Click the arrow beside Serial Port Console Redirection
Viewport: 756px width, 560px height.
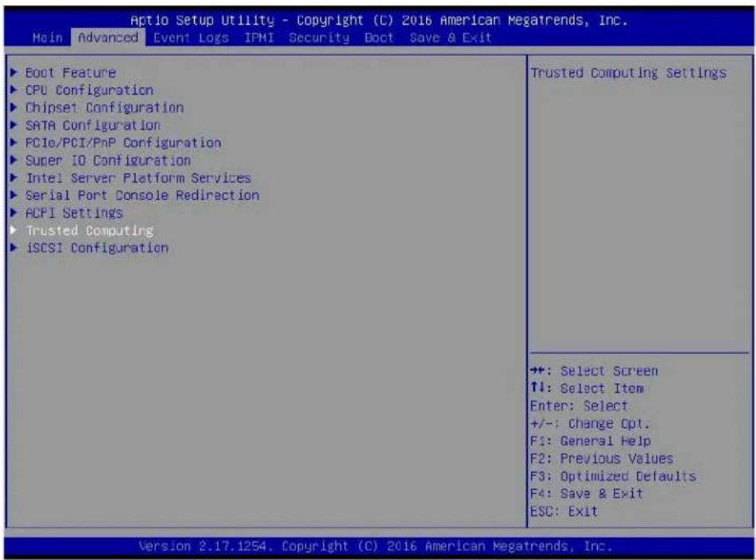click(14, 195)
